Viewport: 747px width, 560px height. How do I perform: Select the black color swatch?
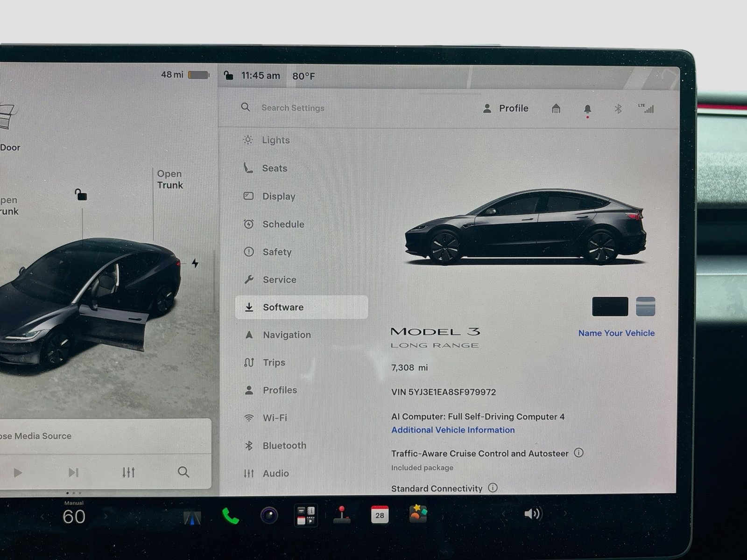[610, 307]
